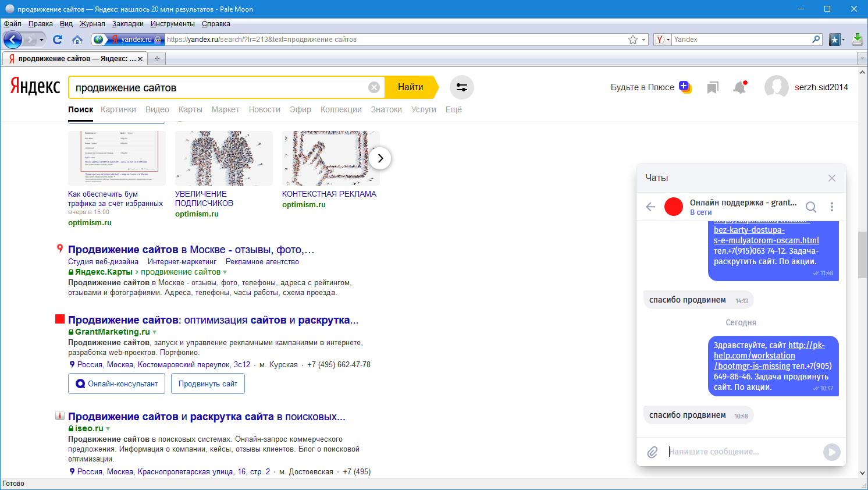
Task: Open the notifications bell
Action: (x=739, y=87)
